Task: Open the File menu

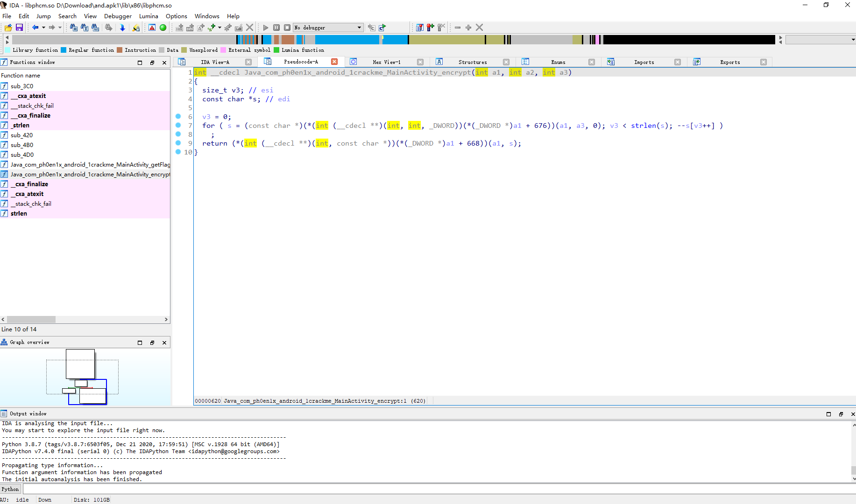Action: tap(7, 16)
